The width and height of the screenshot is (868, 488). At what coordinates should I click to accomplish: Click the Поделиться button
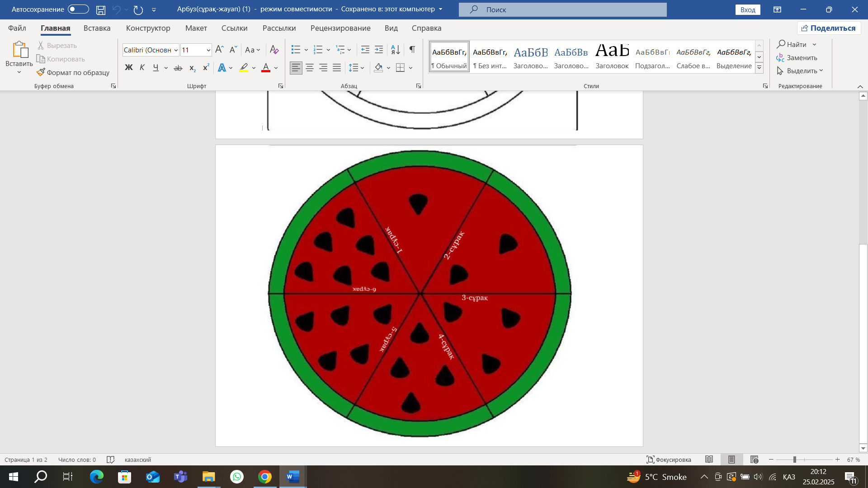coord(829,28)
